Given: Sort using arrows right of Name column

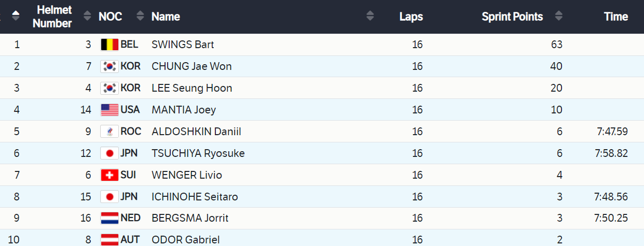Looking at the screenshot, I should coord(369,16).
